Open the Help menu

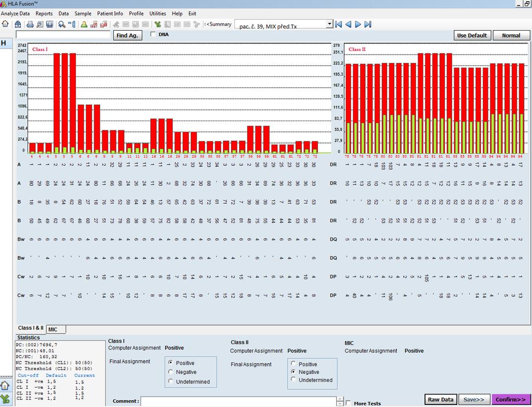(x=177, y=14)
